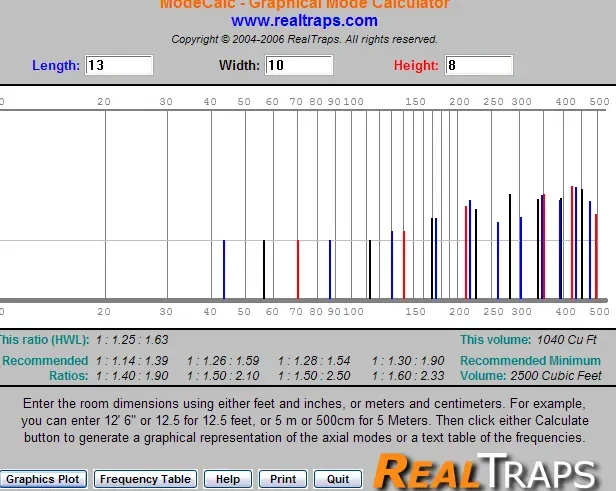This screenshot has height=491, width=616.
Task: Click the red mode bar near 141 Hz
Action: click(x=404, y=265)
